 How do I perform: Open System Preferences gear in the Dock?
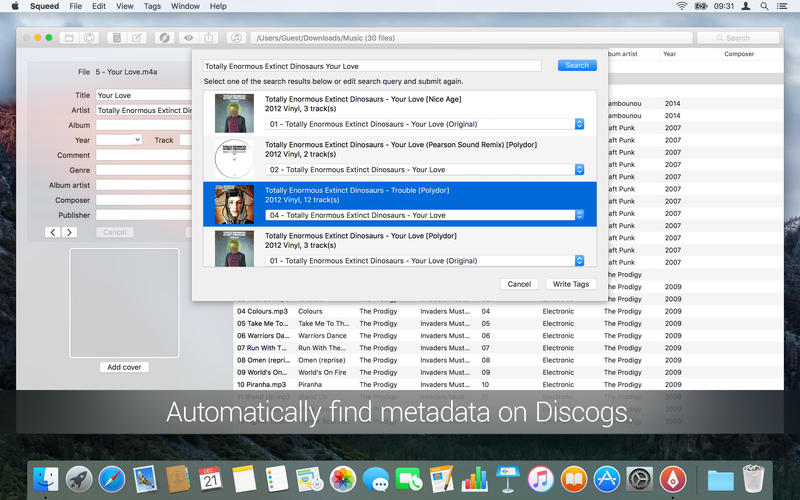(x=639, y=480)
